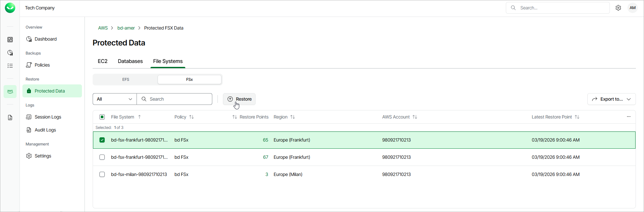Toggle the select-all header checkbox
Image resolution: width=644 pixels, height=212 pixels.
[102, 117]
